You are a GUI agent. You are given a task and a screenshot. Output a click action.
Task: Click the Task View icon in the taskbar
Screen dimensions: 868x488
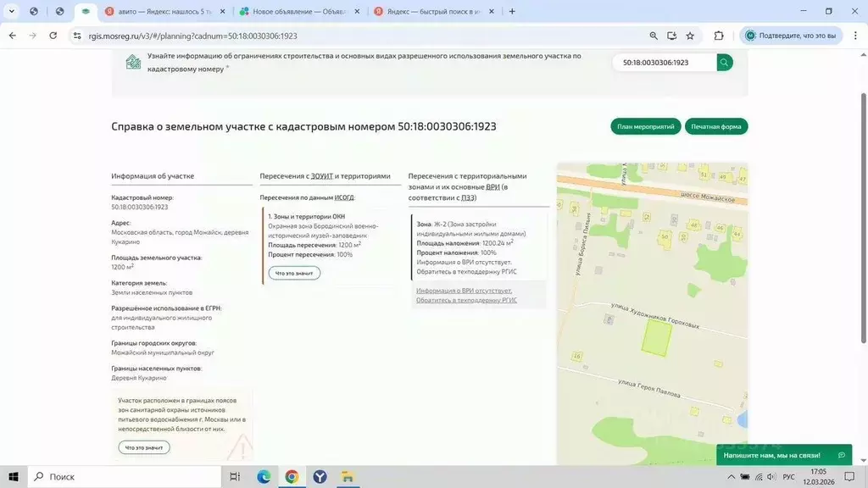(235, 476)
